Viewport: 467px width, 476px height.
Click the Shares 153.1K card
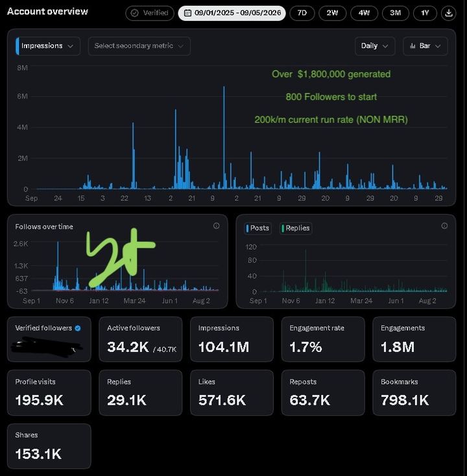[x=49, y=446]
